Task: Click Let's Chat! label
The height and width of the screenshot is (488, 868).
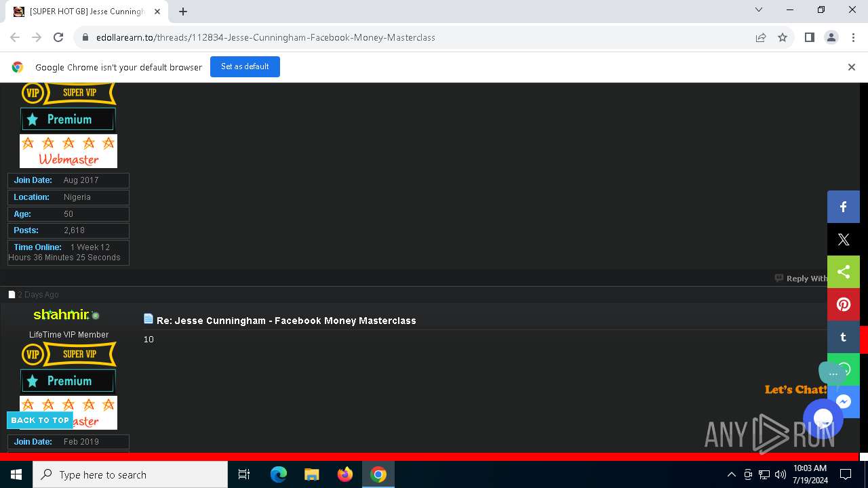Action: click(x=795, y=390)
